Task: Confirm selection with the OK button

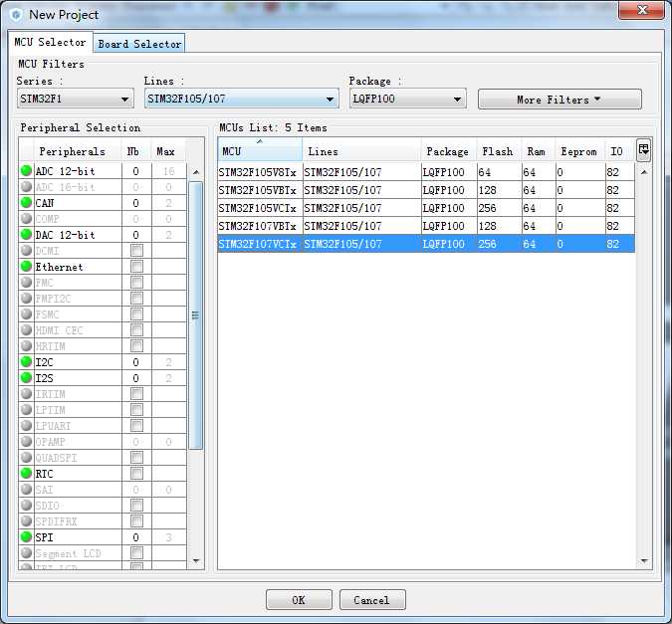Action: tap(299, 599)
